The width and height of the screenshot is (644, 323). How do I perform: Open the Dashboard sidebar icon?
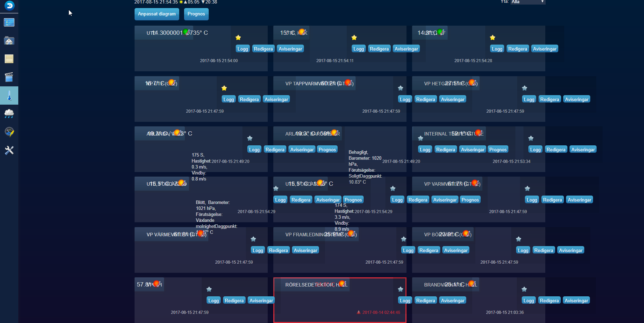point(9,22)
